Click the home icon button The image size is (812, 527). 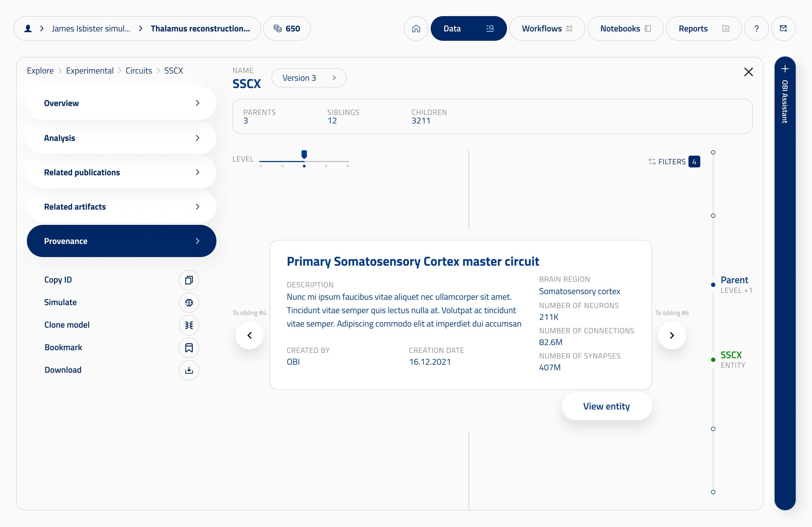[x=416, y=29]
